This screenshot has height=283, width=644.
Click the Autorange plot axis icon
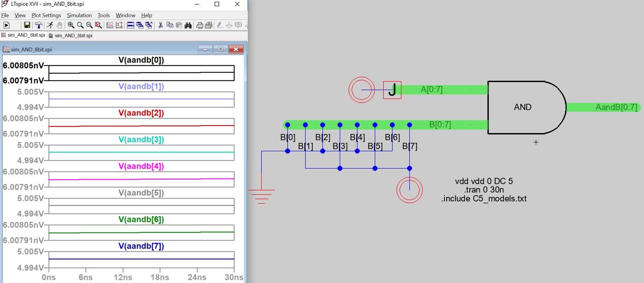[119, 25]
